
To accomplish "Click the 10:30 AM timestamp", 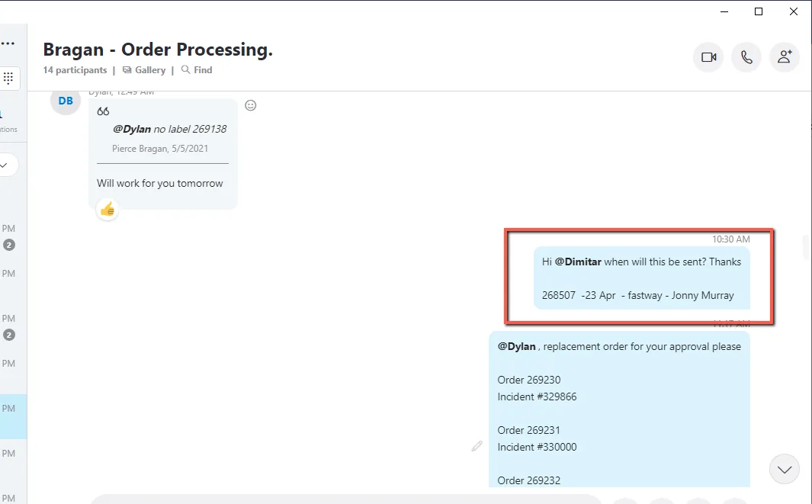I will (x=730, y=239).
